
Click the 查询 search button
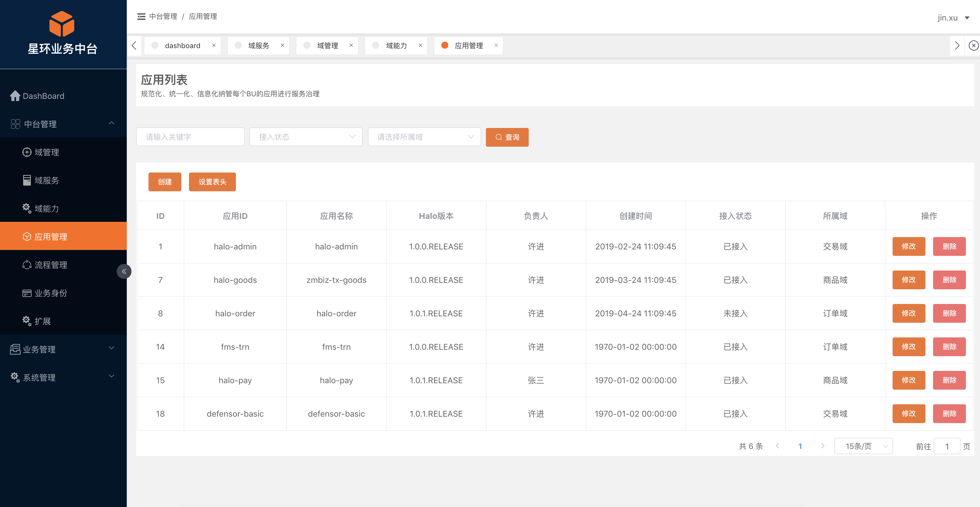507,137
